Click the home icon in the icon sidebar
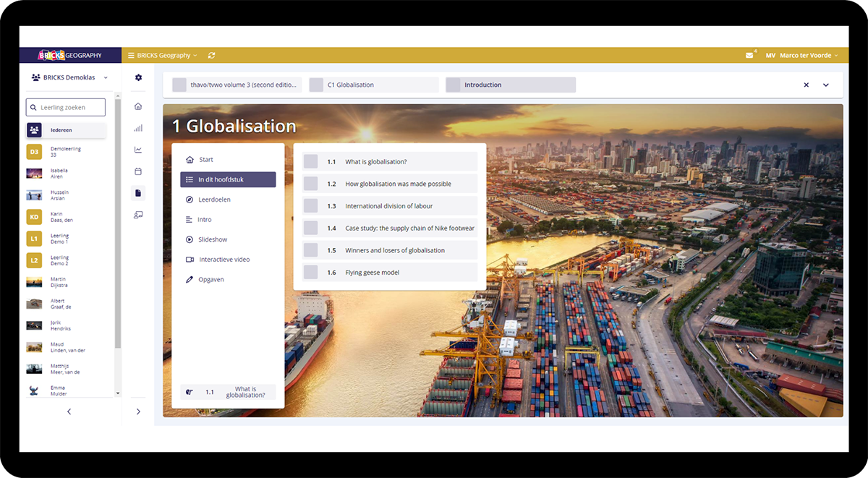 (x=138, y=106)
